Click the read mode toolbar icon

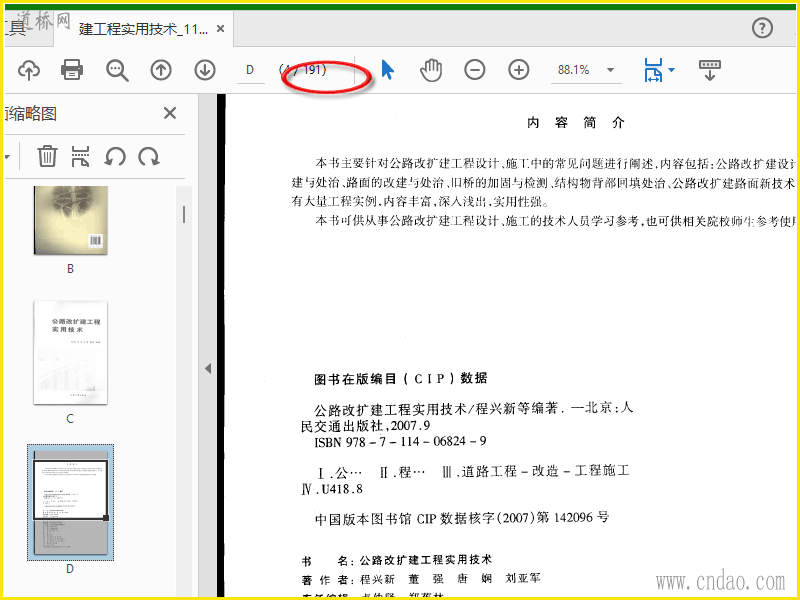click(x=710, y=70)
